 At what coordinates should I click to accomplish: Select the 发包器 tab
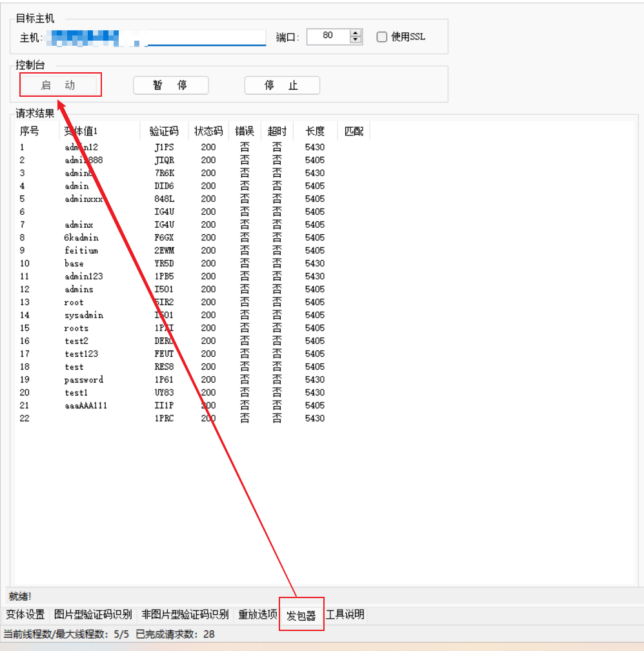pyautogui.click(x=301, y=616)
